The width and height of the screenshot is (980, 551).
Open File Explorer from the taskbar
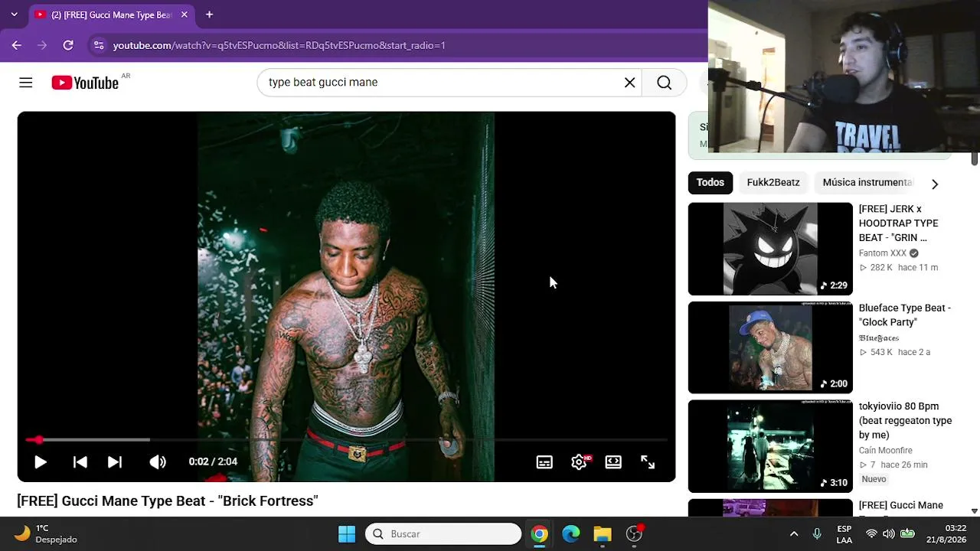click(x=603, y=534)
